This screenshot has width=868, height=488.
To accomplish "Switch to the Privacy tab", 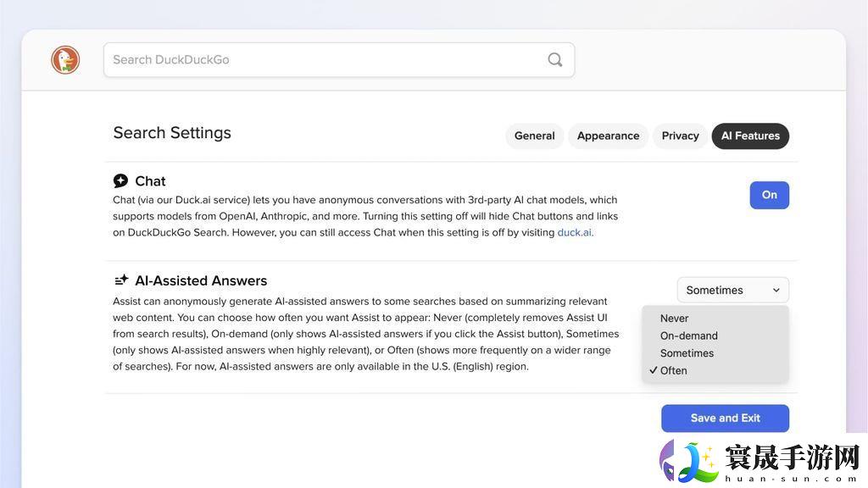I will tap(680, 136).
